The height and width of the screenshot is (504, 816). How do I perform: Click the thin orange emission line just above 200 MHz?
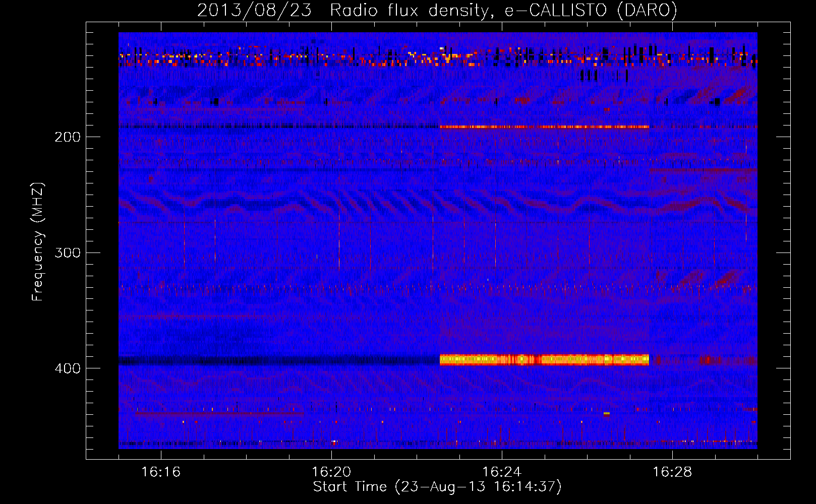click(544, 127)
